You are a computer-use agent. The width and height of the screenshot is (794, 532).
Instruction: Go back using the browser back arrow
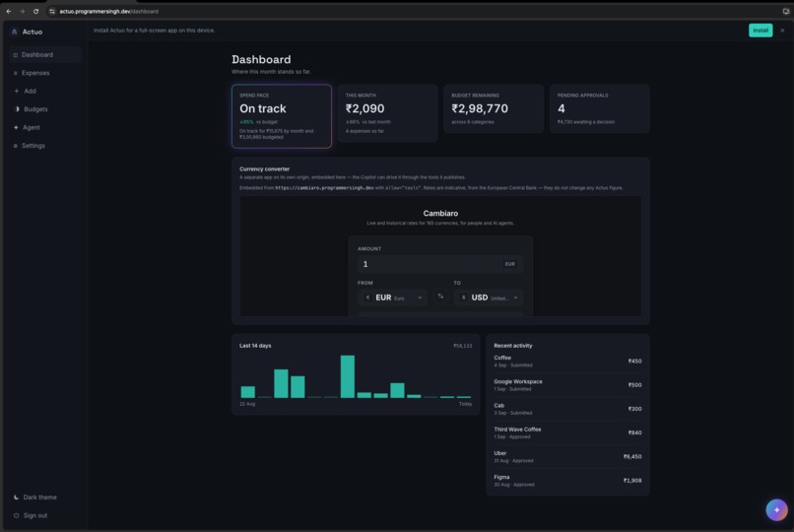click(9, 11)
